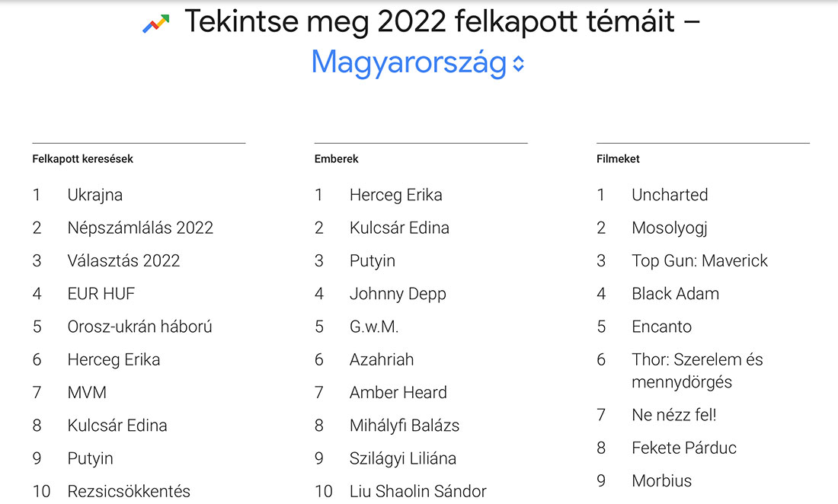Click Orosz-ukrán háború in searches list

click(x=139, y=327)
